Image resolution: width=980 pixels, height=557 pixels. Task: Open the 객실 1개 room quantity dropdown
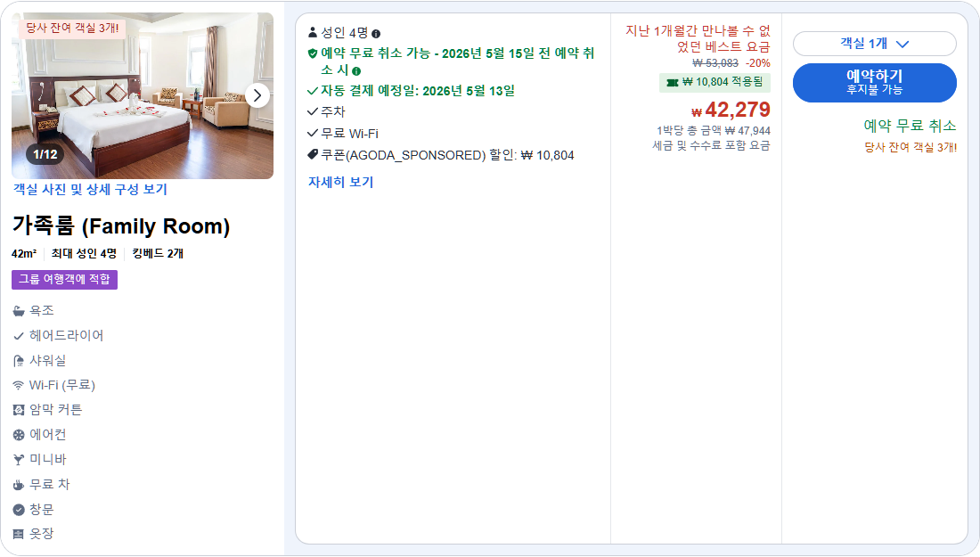tap(874, 42)
